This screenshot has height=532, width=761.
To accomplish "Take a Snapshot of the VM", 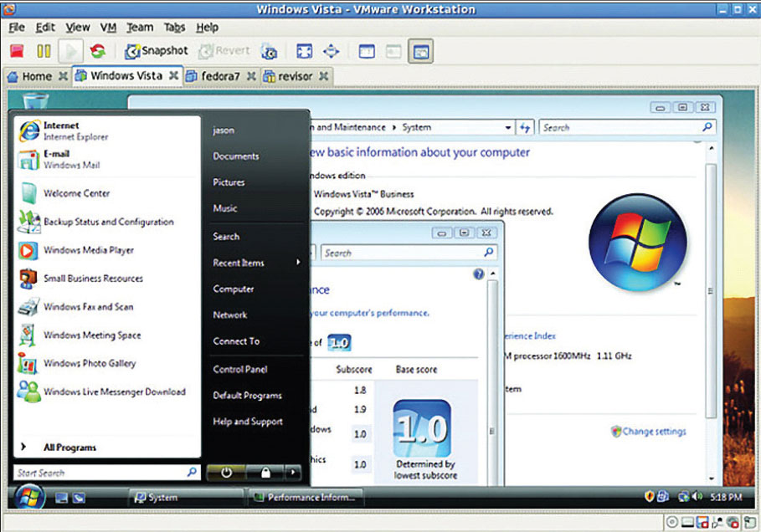I will [157, 51].
